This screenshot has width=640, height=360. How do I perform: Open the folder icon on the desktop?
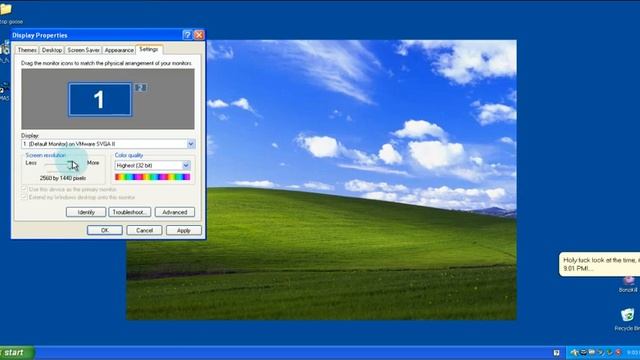5,9
